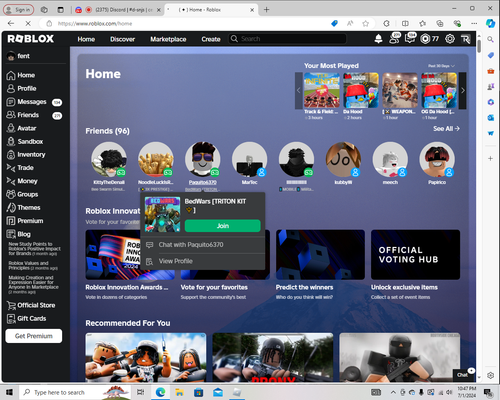Click the Sign in button in Edge
This screenshot has height=400, width=500.
[19, 10]
